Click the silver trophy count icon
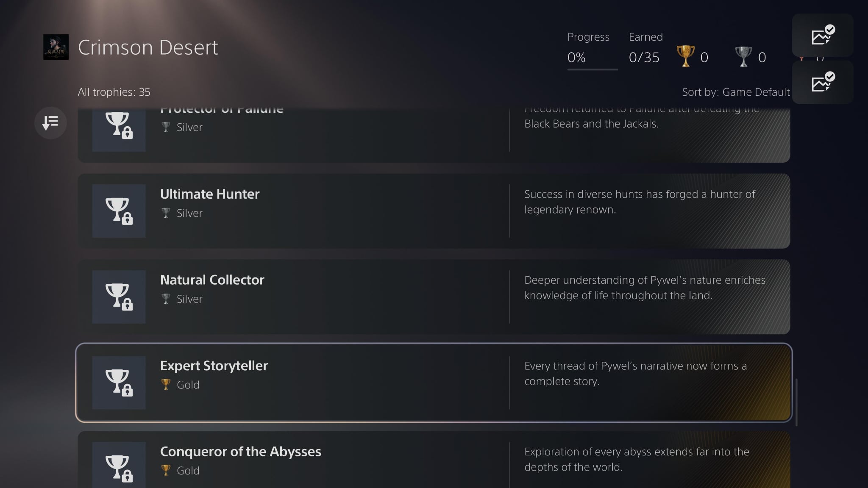Image resolution: width=868 pixels, height=488 pixels. pos(743,56)
